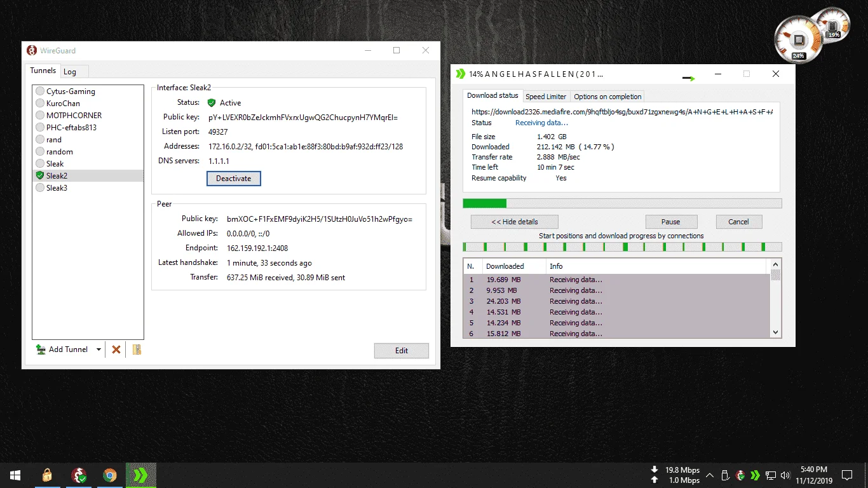Click the overall download progress bar
868x488 pixels.
click(x=622, y=203)
